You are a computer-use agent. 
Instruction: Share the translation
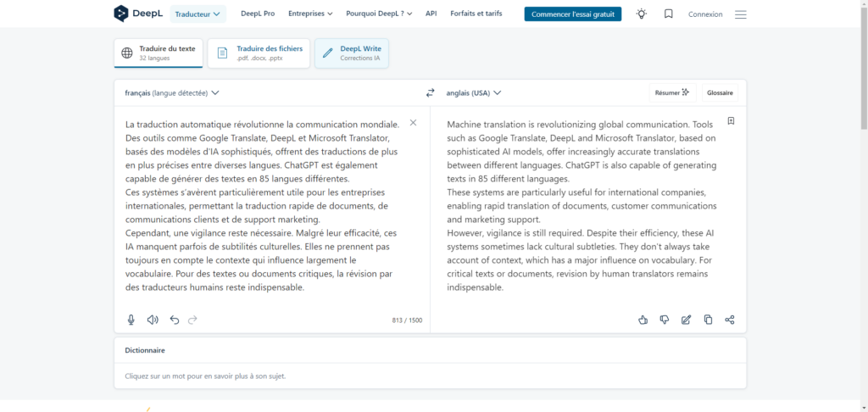(730, 320)
